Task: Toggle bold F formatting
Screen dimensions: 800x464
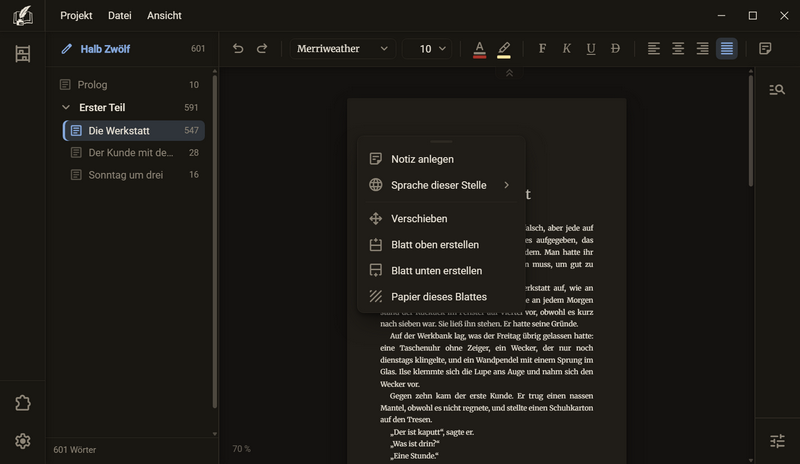Action: point(542,48)
